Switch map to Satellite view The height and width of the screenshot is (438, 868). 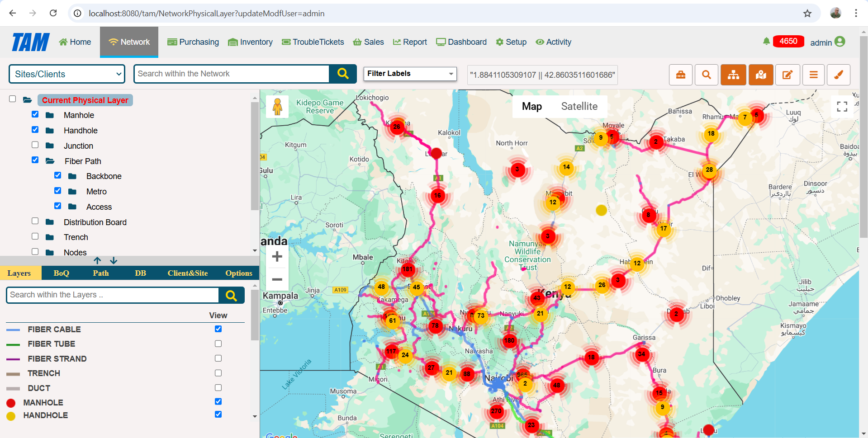(x=579, y=106)
